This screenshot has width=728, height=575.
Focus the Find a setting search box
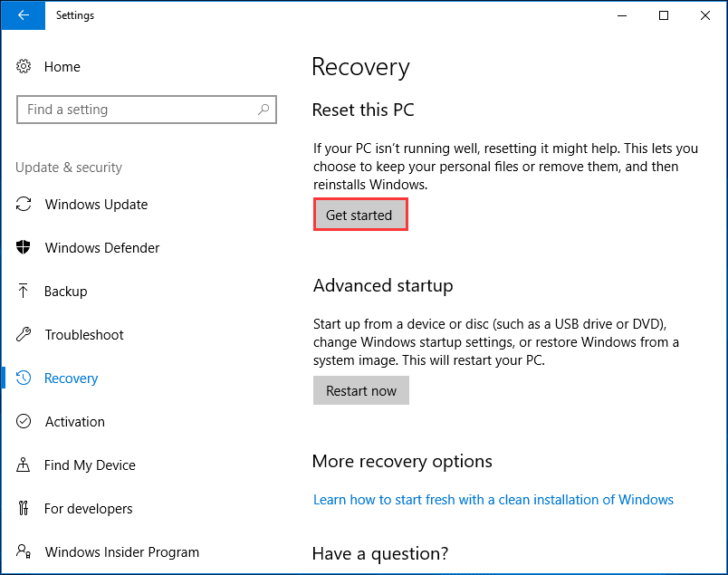(136, 110)
